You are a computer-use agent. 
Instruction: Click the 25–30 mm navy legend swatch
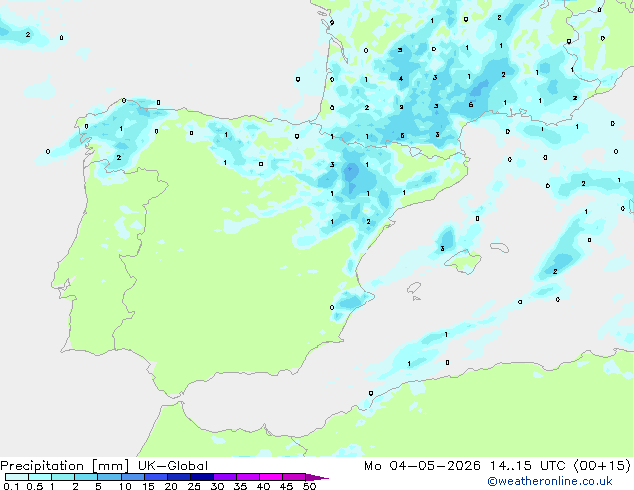[202, 477]
